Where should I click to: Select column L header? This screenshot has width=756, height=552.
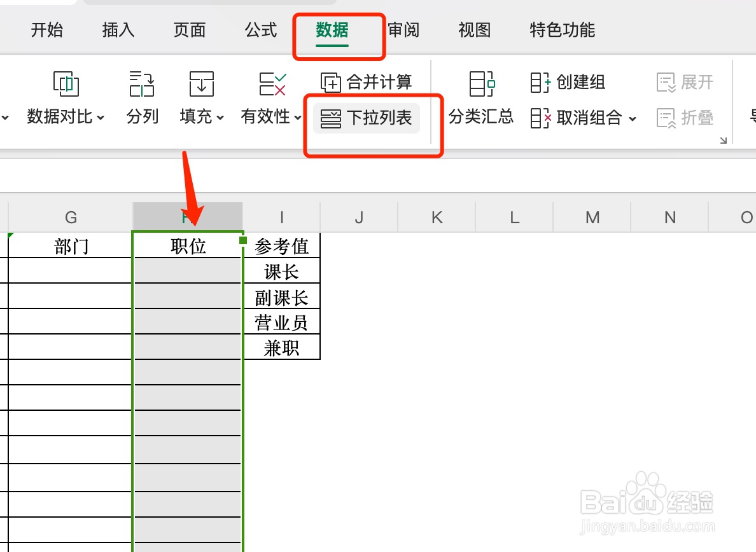514,217
